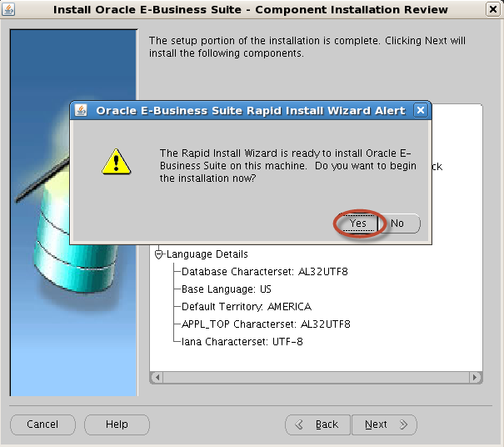Image resolution: width=504 pixels, height=447 pixels.
Task: Click Next to proceed with install
Action: coord(383,424)
